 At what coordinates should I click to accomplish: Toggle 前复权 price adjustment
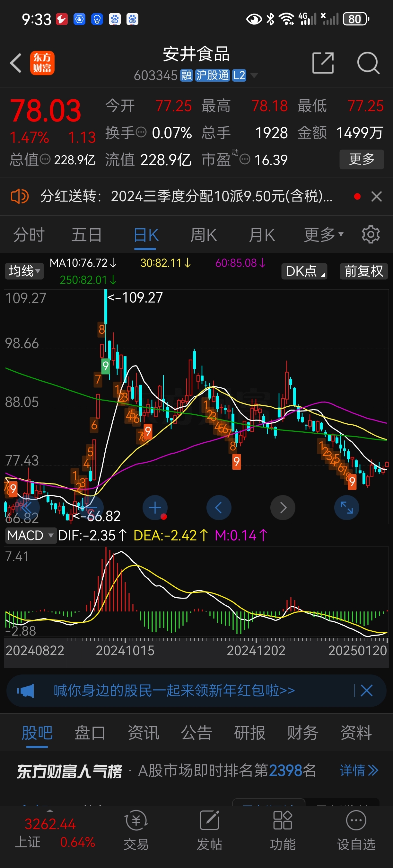[364, 271]
